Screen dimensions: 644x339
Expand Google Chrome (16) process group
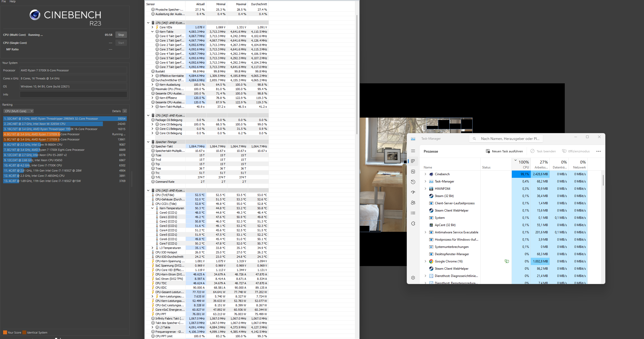tap(425, 261)
